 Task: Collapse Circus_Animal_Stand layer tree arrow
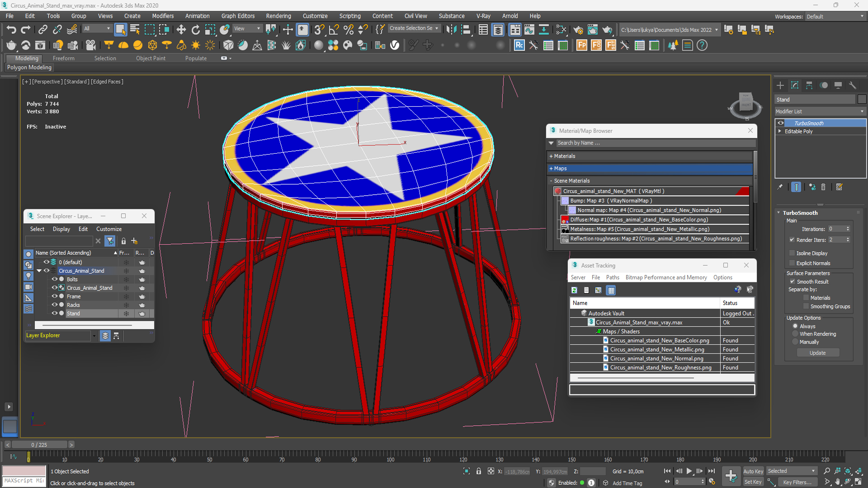click(x=39, y=271)
